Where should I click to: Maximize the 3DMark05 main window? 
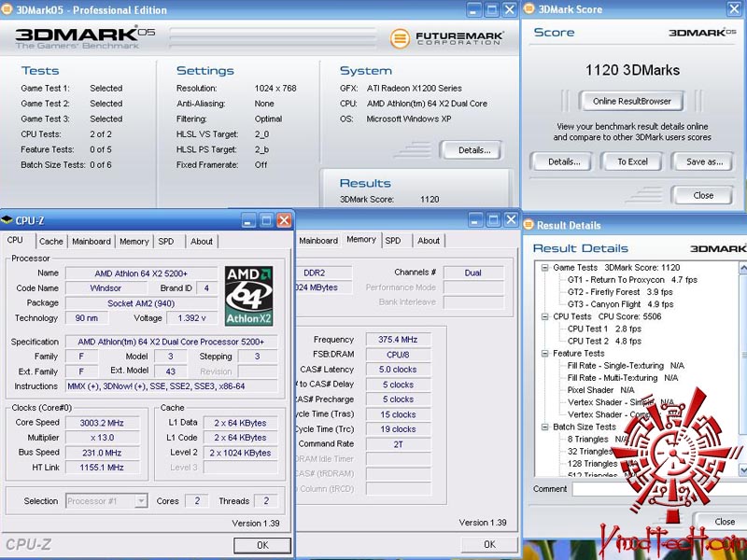pos(492,9)
